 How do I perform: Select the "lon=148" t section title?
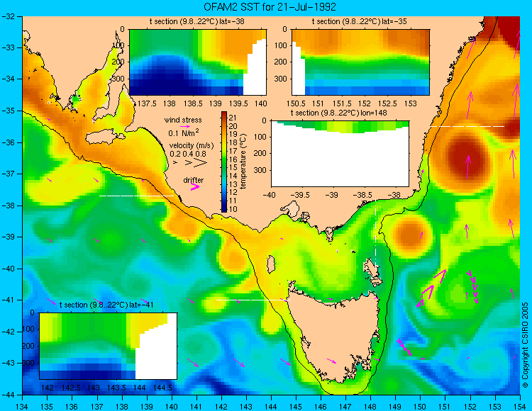click(x=338, y=113)
